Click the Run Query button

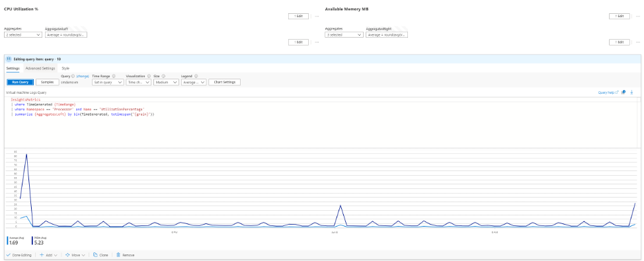pos(20,82)
